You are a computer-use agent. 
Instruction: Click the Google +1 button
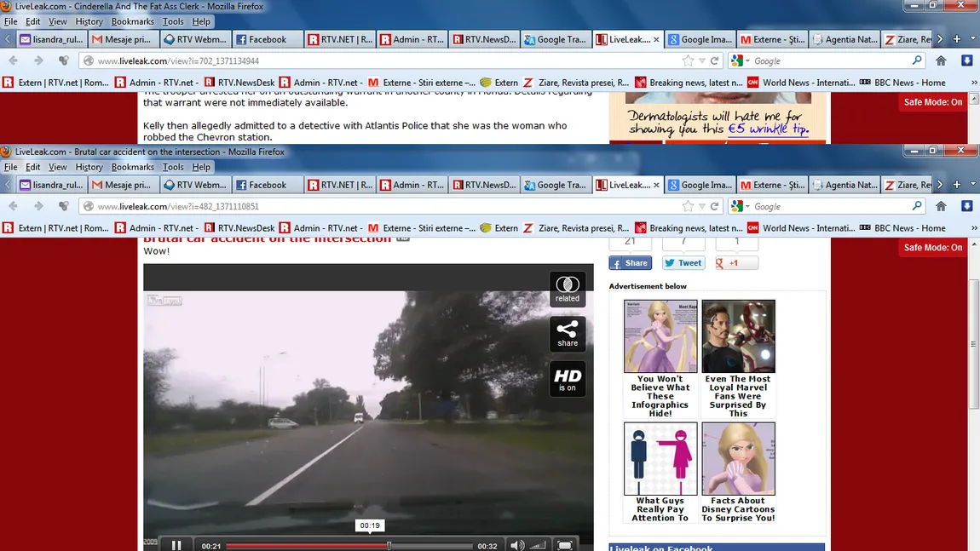[736, 263]
